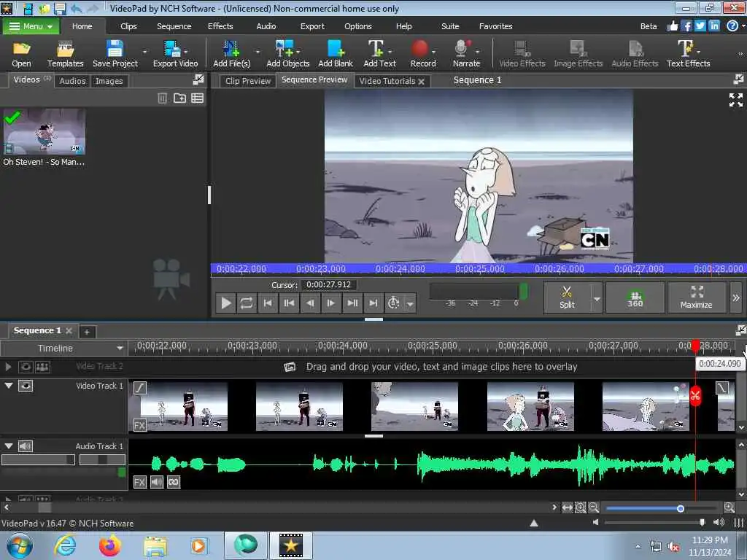Mute Audio Track 1 speaker toggle

(x=26, y=446)
